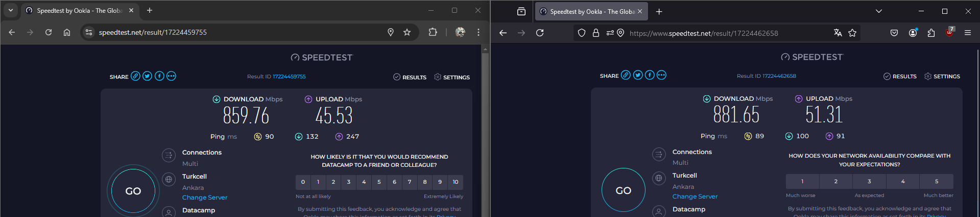Viewport: 980px width, 217px height.
Task: Click Firefox translate page icon
Action: 838,33
